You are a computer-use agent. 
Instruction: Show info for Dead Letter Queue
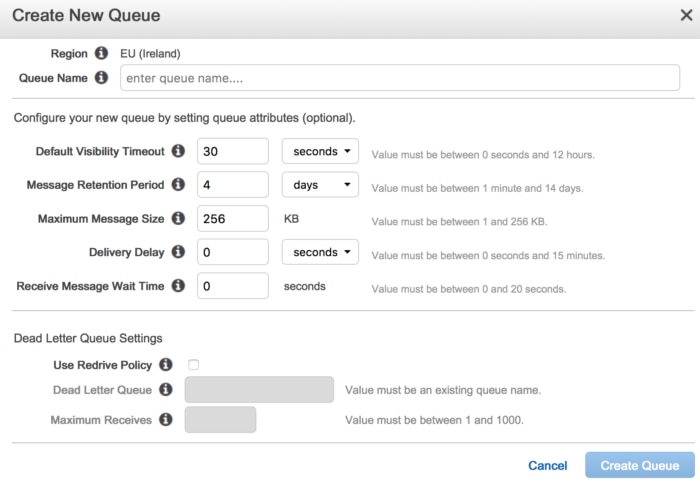coord(166,390)
